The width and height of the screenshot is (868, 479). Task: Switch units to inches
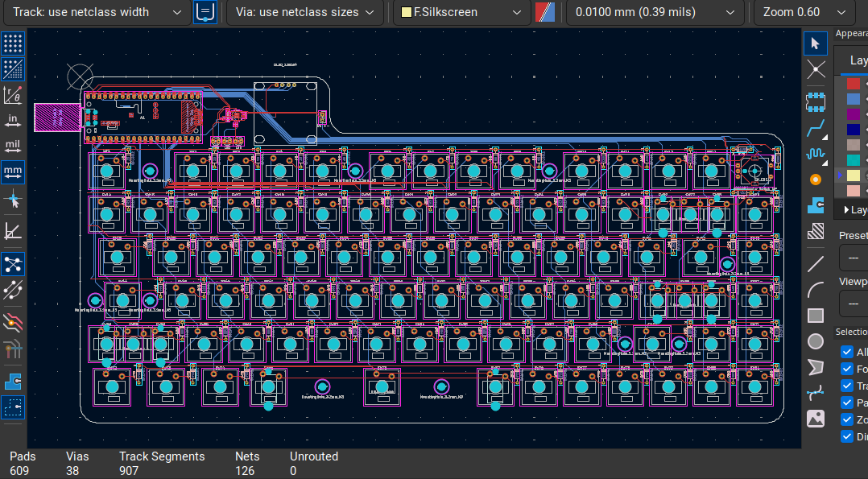(13, 121)
